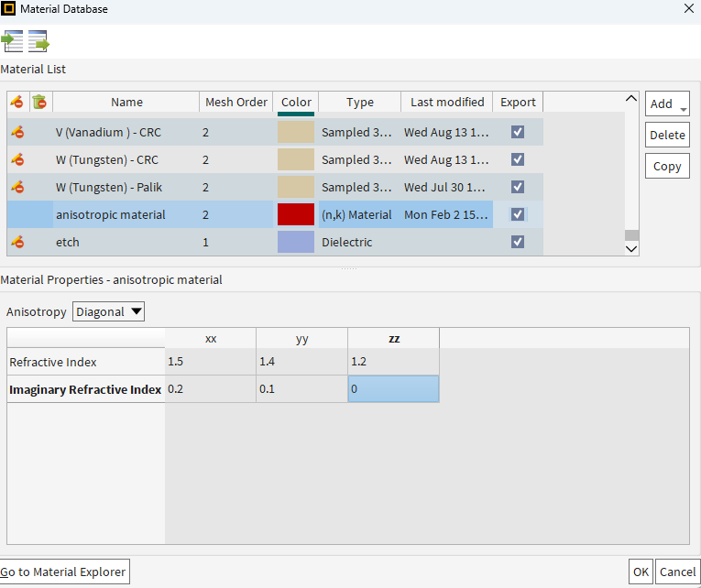Click the yy Refractive Index cell 1.4
Viewport: 701px width, 588px height.
point(301,361)
